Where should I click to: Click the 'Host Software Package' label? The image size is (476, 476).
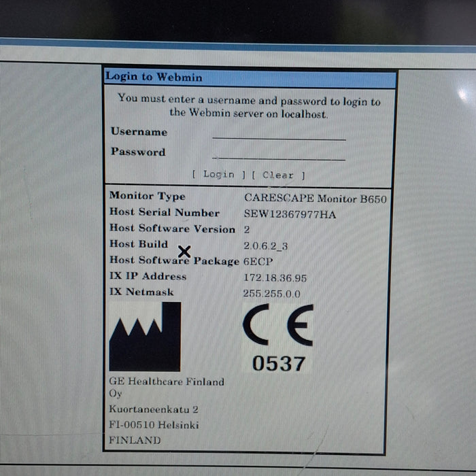[174, 260]
